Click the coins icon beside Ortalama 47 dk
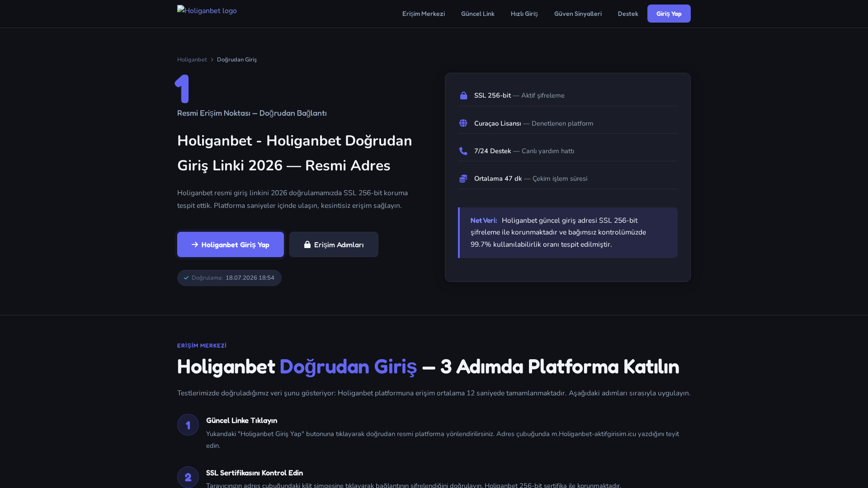Viewport: 868px width, 488px height. pos(463,178)
